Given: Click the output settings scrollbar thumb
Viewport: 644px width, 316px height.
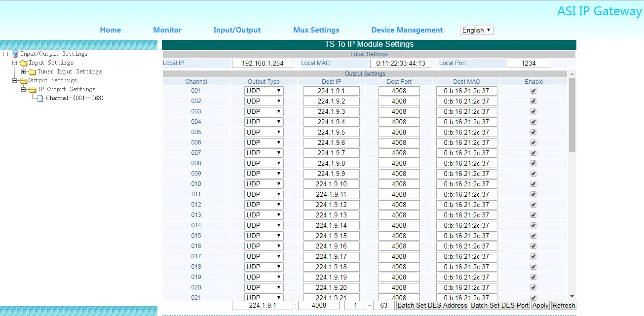Looking at the screenshot, I should coord(572,114).
